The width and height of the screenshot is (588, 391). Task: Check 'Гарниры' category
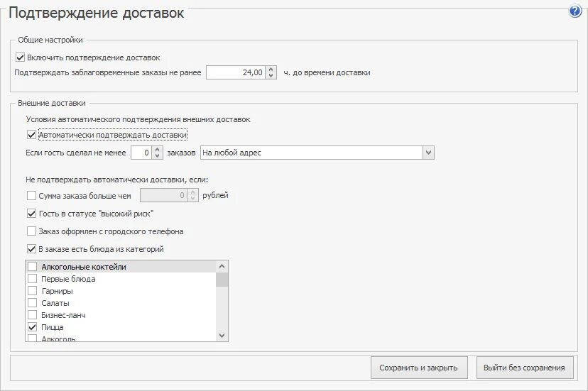tap(33, 290)
